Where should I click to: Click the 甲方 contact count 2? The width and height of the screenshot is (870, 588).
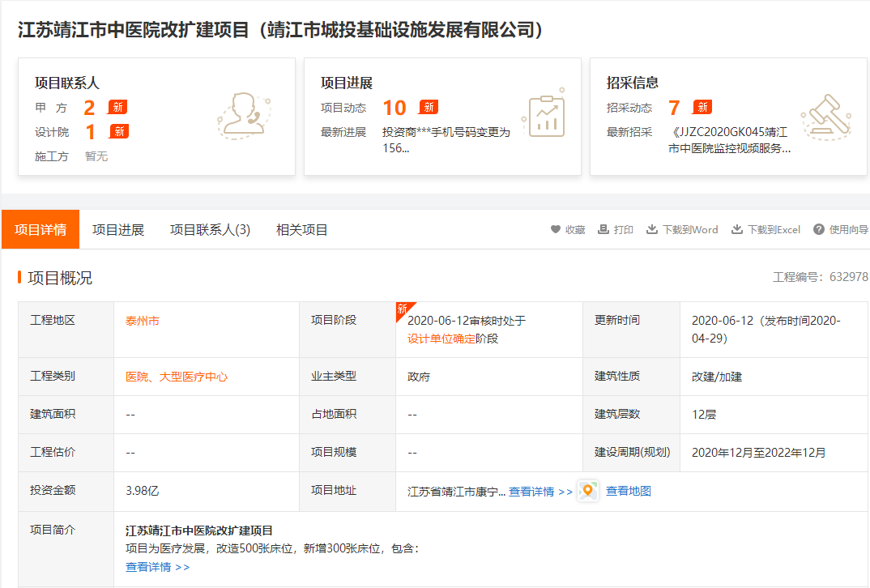coord(89,108)
